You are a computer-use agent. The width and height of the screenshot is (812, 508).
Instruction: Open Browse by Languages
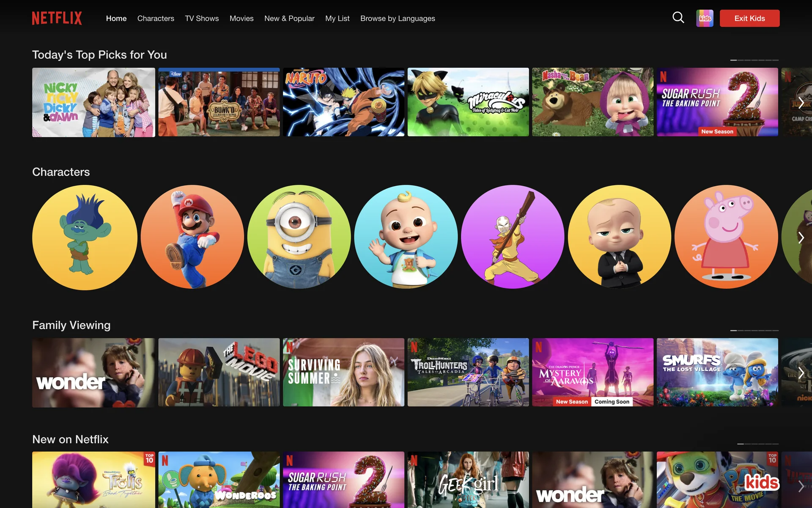tap(398, 19)
